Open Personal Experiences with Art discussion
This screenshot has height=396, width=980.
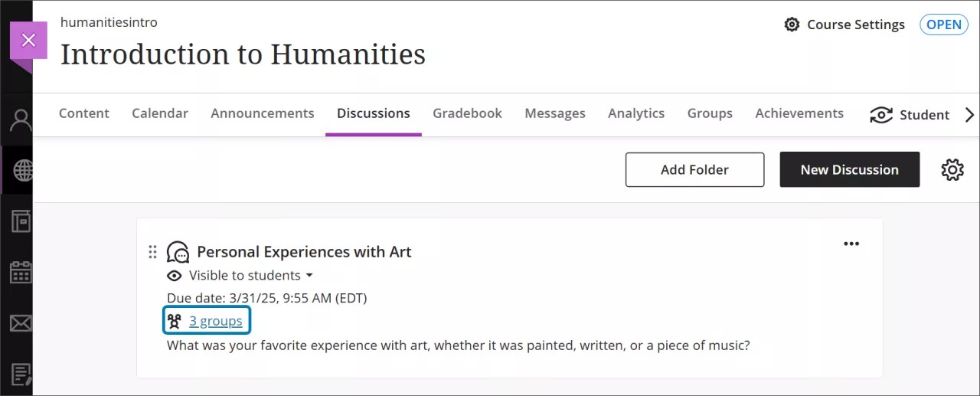pyautogui.click(x=304, y=252)
